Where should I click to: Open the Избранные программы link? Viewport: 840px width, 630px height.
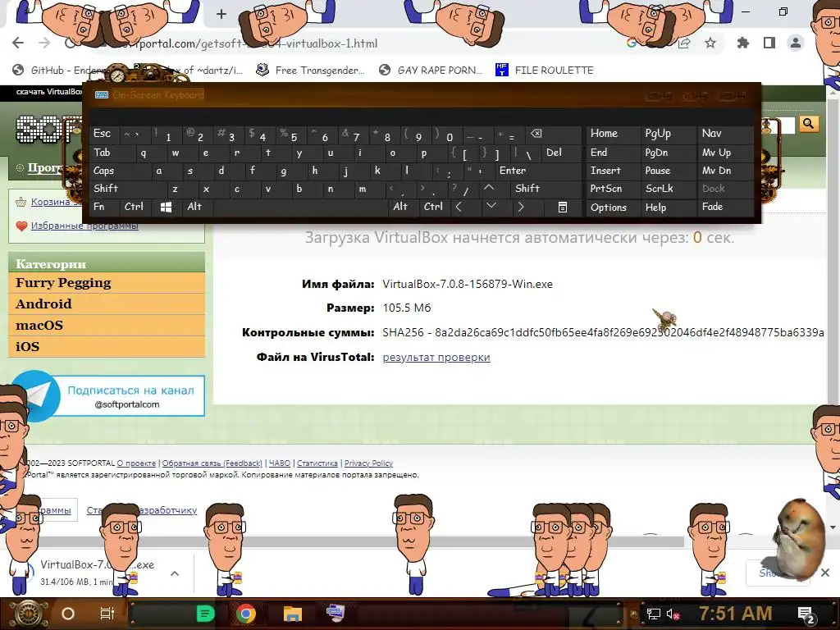(84, 226)
